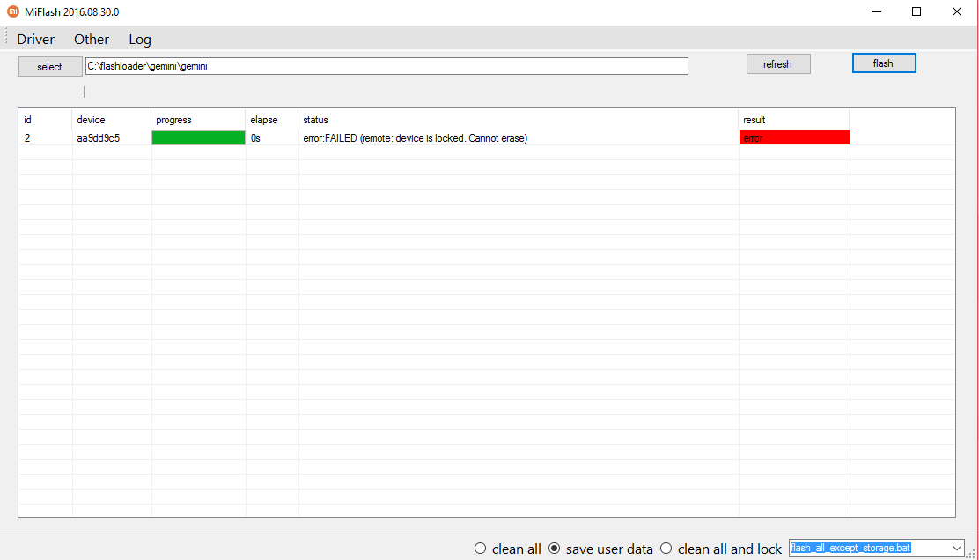Image resolution: width=979 pixels, height=560 pixels.
Task: Select the clean all radio option
Action: coord(481,549)
